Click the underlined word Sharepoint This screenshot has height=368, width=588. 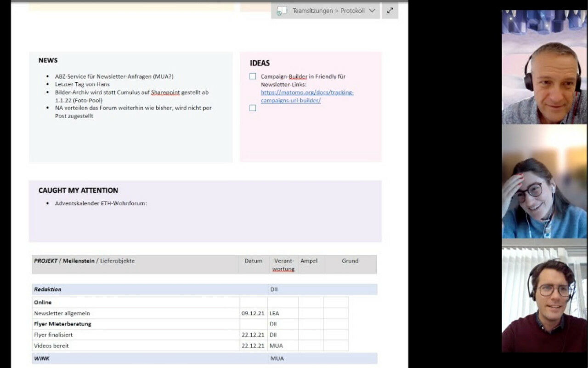click(x=165, y=92)
